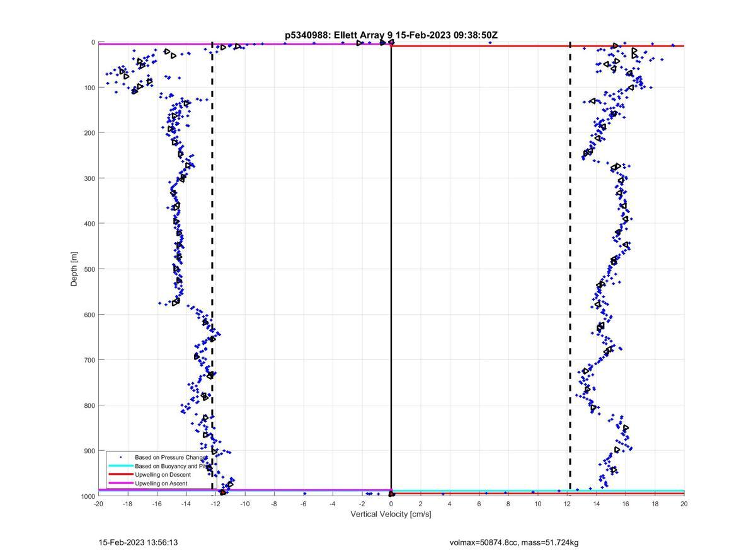This screenshot has width=756, height=558.
Task: Click velocity axis tick label '6'
Action: click(x=479, y=504)
